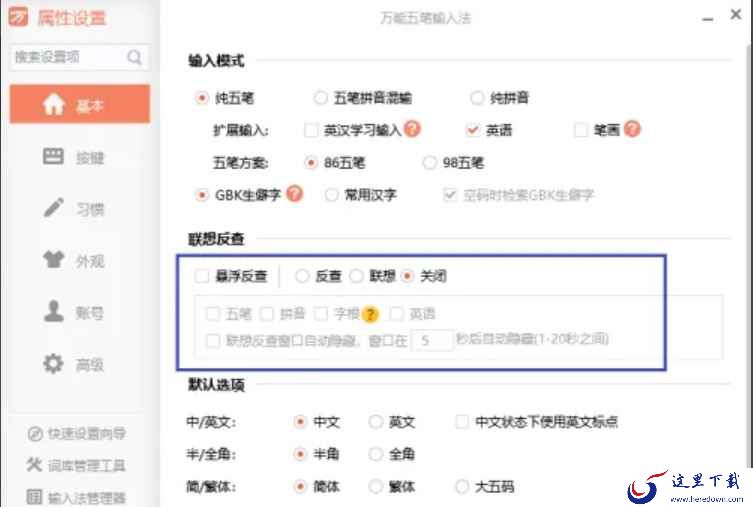Open 快速设置向导
This screenshot has width=753, height=507.
coord(76,434)
